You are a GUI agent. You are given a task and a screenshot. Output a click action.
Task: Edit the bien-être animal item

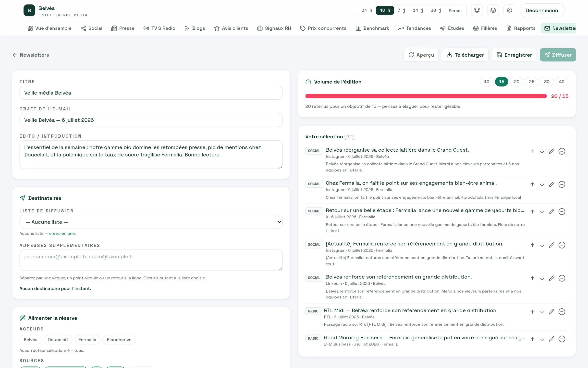pos(551,184)
